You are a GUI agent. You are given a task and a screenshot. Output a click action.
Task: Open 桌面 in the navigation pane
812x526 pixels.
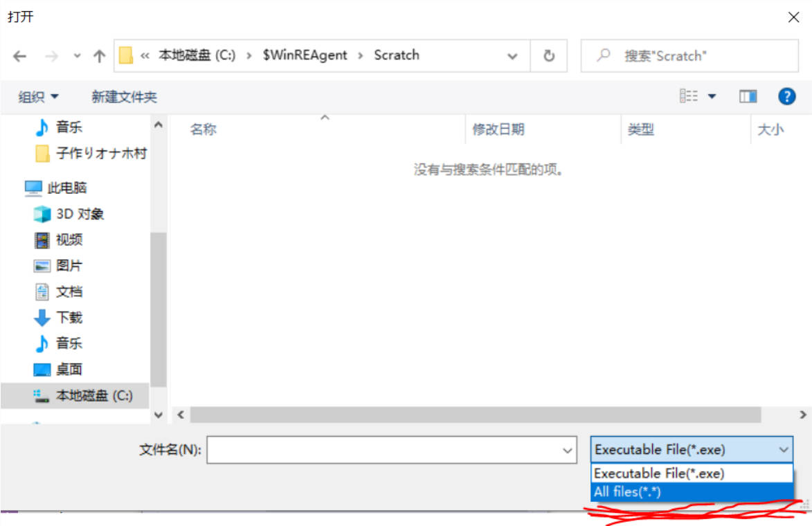point(69,370)
